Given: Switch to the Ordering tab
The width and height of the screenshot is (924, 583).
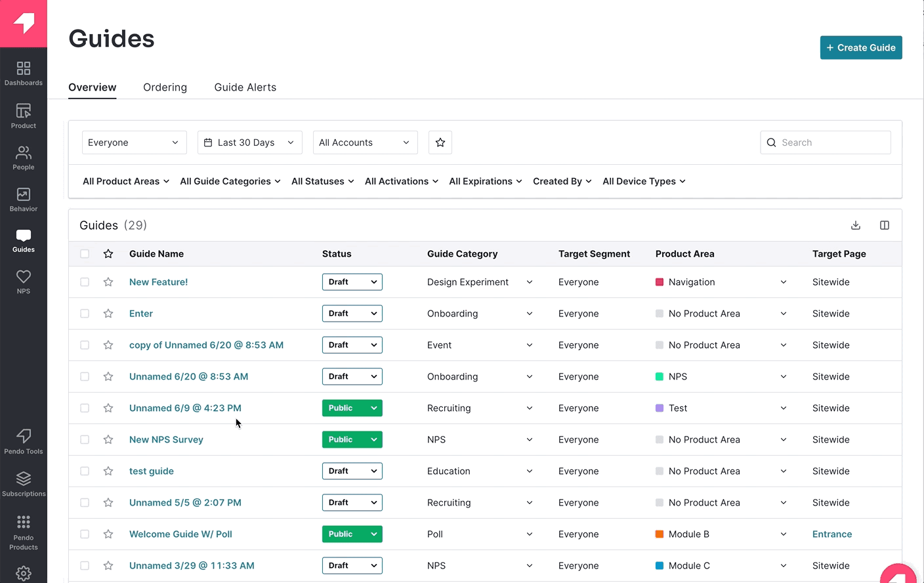Looking at the screenshot, I should point(165,87).
